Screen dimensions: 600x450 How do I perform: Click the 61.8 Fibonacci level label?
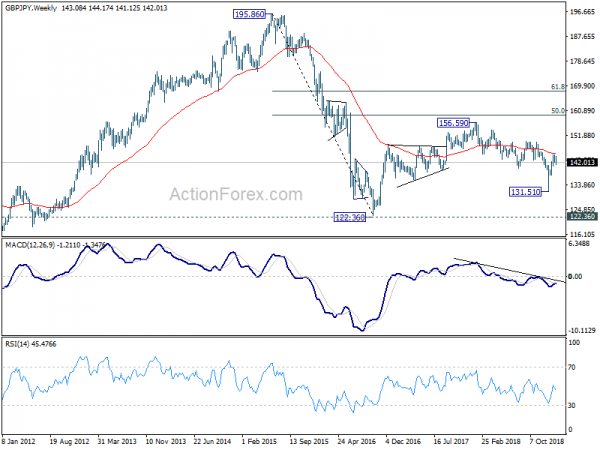click(x=558, y=87)
